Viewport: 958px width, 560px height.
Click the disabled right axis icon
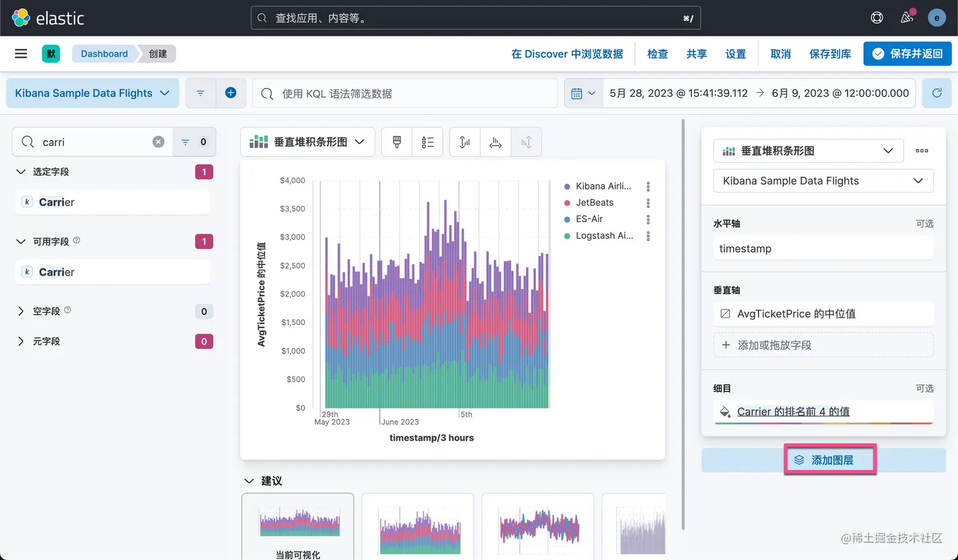pyautogui.click(x=527, y=142)
